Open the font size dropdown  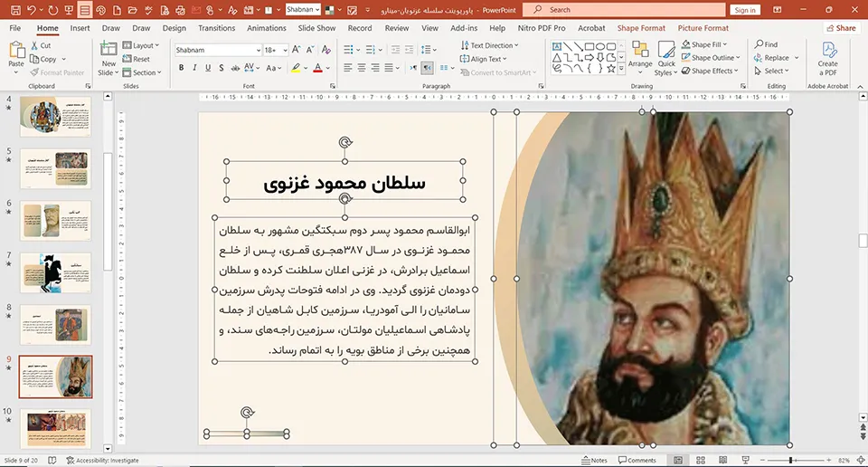[x=285, y=50]
